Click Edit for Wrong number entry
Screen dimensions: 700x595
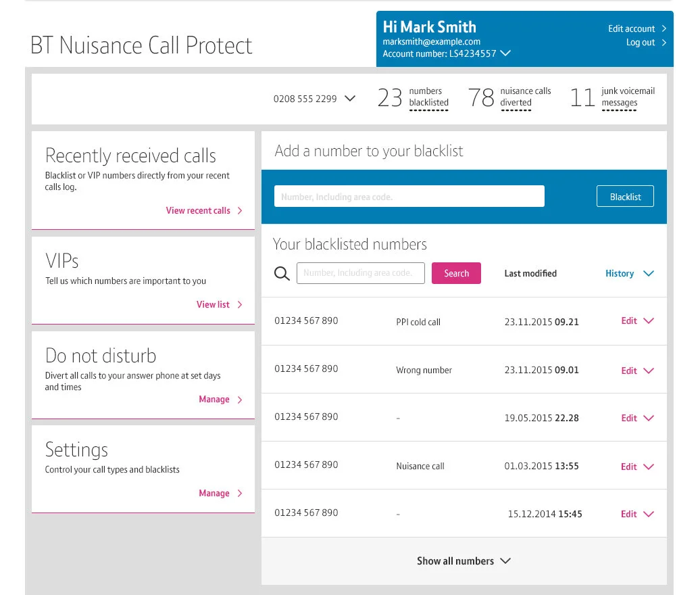pos(629,371)
